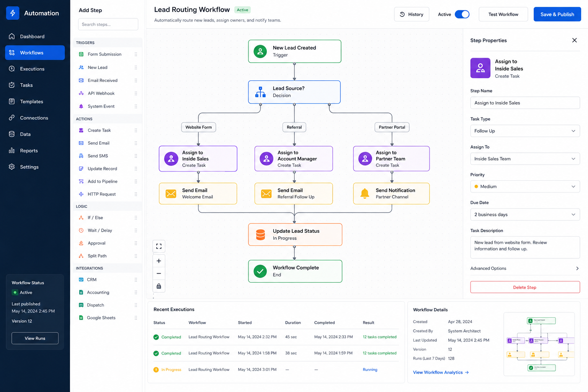Select the If / Else logic step
588x392 pixels.
(108, 218)
